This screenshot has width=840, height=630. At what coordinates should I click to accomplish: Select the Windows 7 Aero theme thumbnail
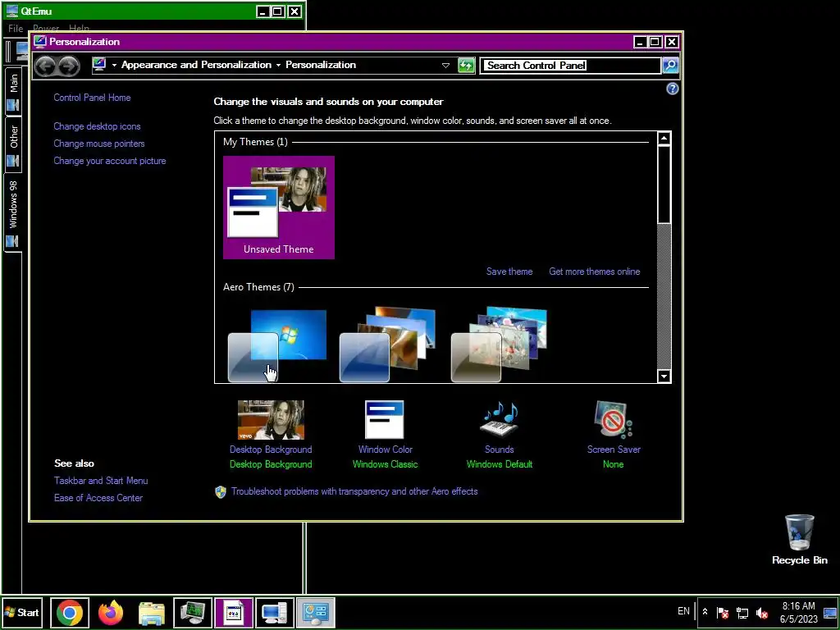pyautogui.click(x=277, y=345)
